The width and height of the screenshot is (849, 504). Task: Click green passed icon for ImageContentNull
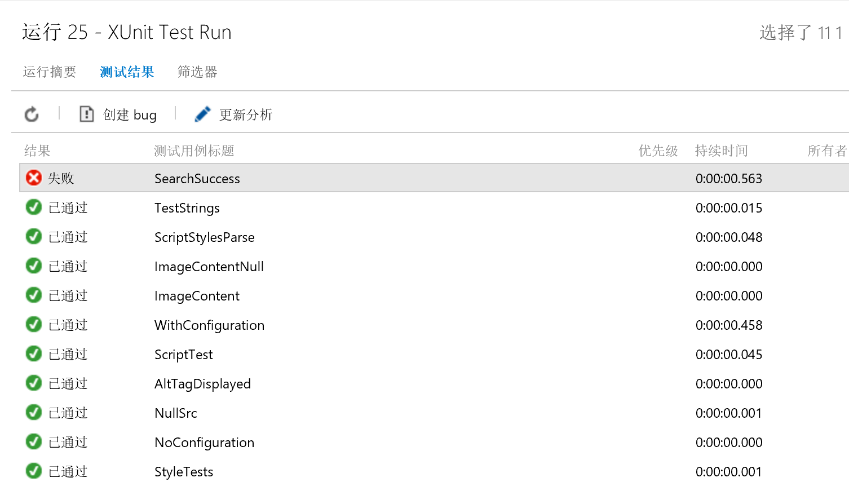pos(34,266)
